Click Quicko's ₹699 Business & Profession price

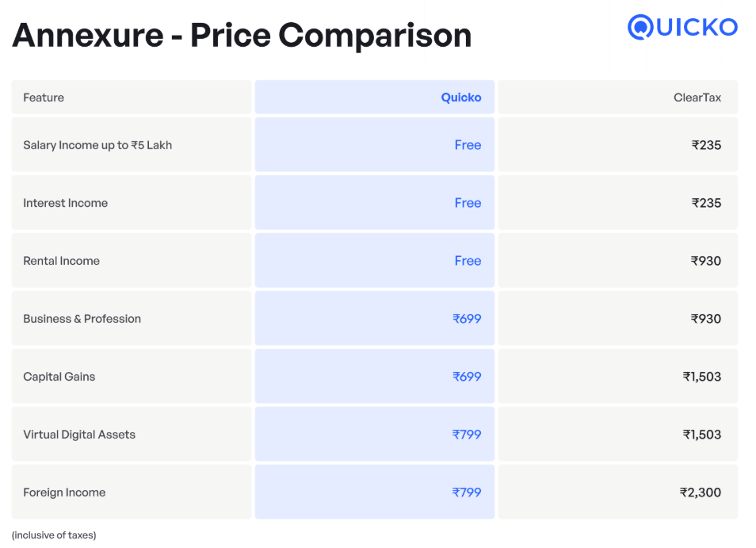[467, 319]
